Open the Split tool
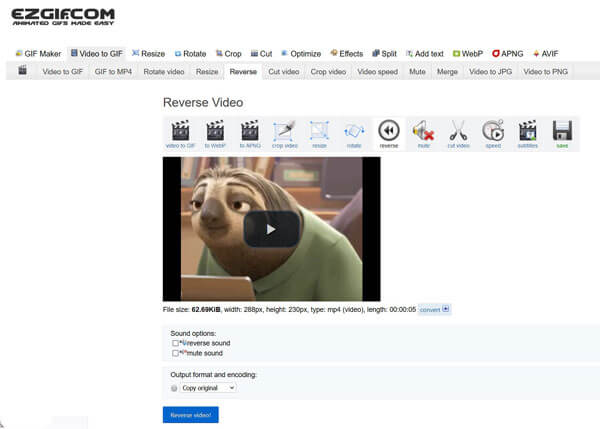 385,54
